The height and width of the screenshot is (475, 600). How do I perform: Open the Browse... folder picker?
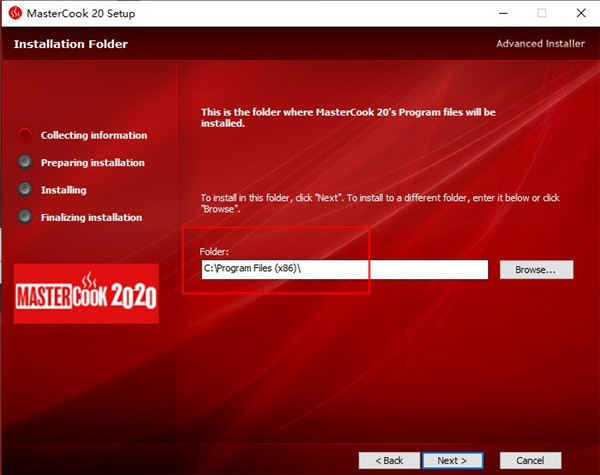click(x=543, y=270)
